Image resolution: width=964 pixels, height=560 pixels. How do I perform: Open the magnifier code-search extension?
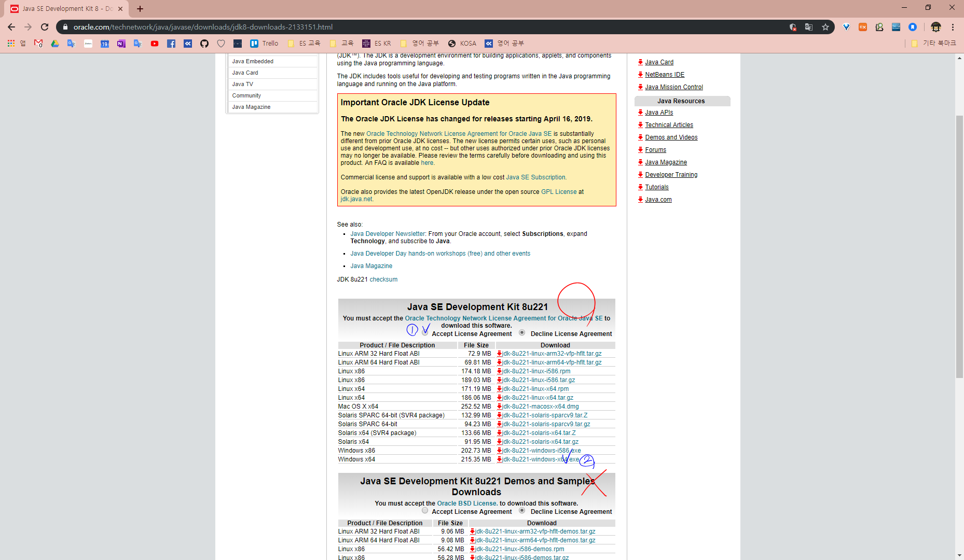(x=879, y=27)
